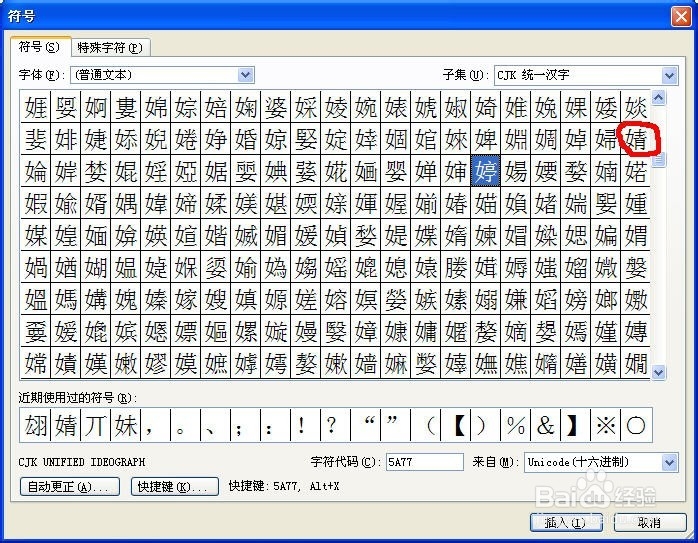Click the CJK UNIFIED IDEOGRAPH description text
This screenshot has height=543, width=698.
point(82,462)
